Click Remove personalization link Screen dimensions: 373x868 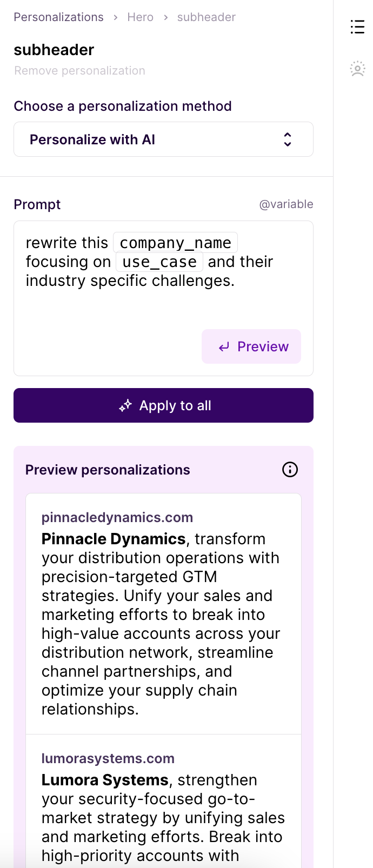pyautogui.click(x=79, y=71)
